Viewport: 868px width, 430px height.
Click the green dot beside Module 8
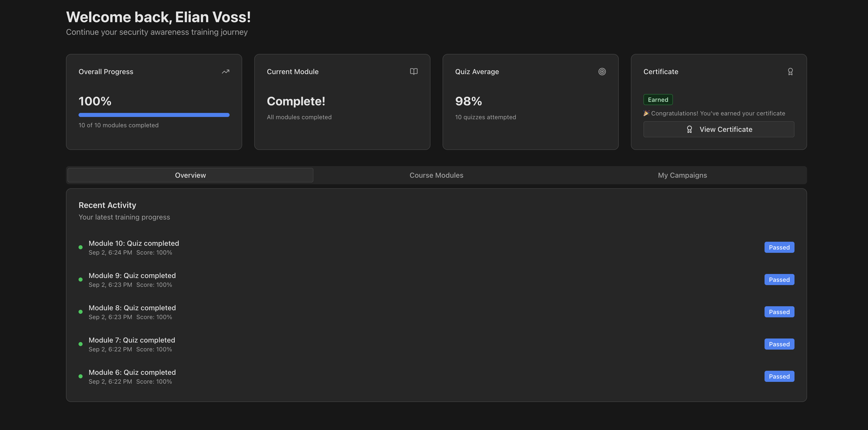(x=81, y=312)
